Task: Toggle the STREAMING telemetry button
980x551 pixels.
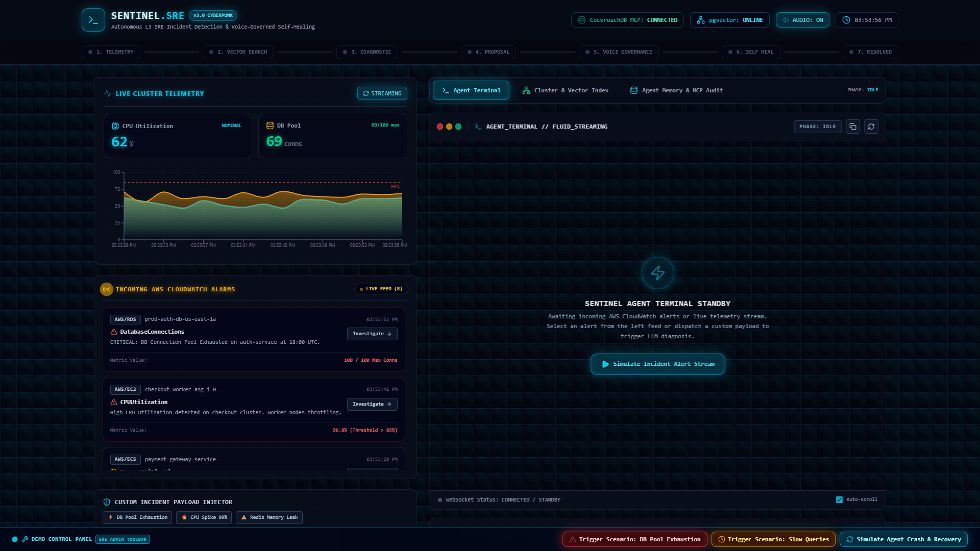Action: [382, 93]
